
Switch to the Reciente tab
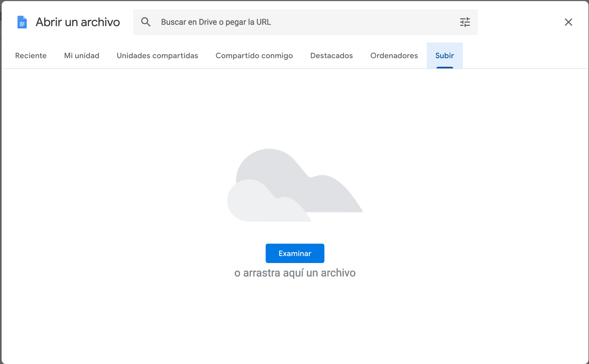click(x=31, y=56)
